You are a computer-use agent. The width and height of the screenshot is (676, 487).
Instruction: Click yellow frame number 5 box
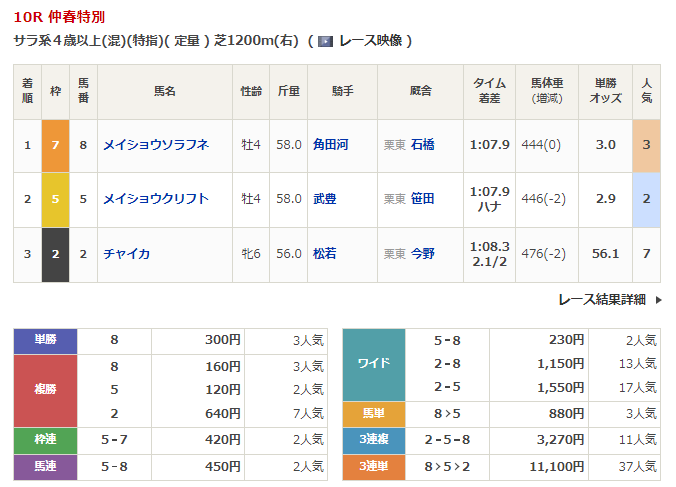[x=56, y=199]
